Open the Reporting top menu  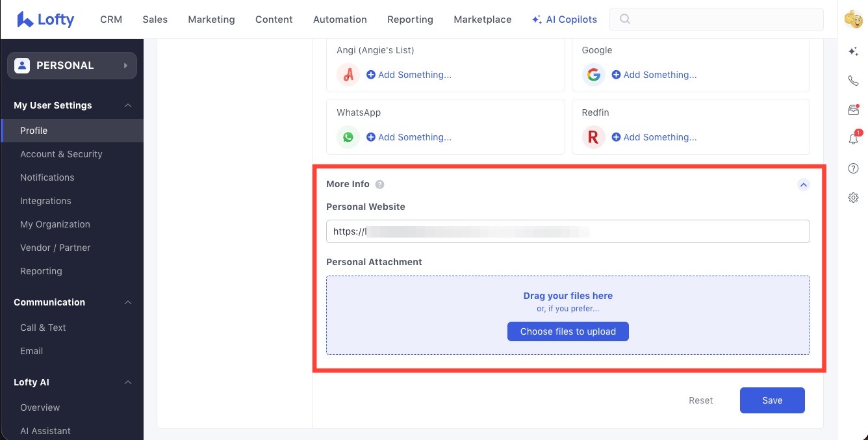tap(410, 19)
